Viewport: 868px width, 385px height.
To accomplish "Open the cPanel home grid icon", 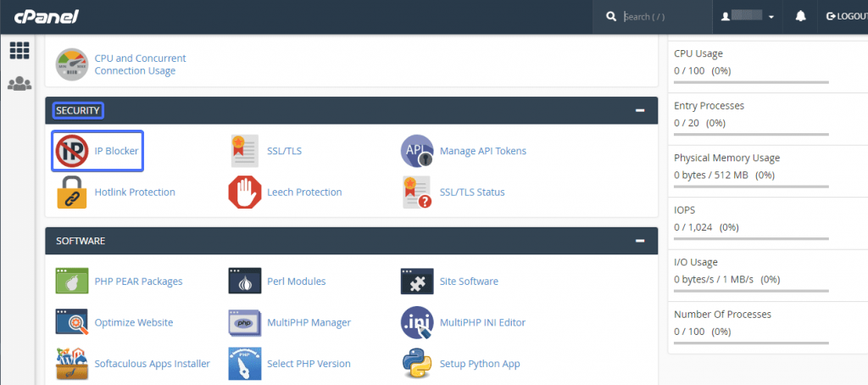I will click(x=19, y=51).
